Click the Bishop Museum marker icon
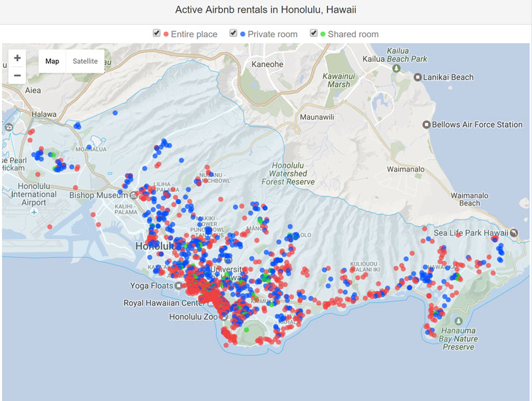 tap(134, 196)
